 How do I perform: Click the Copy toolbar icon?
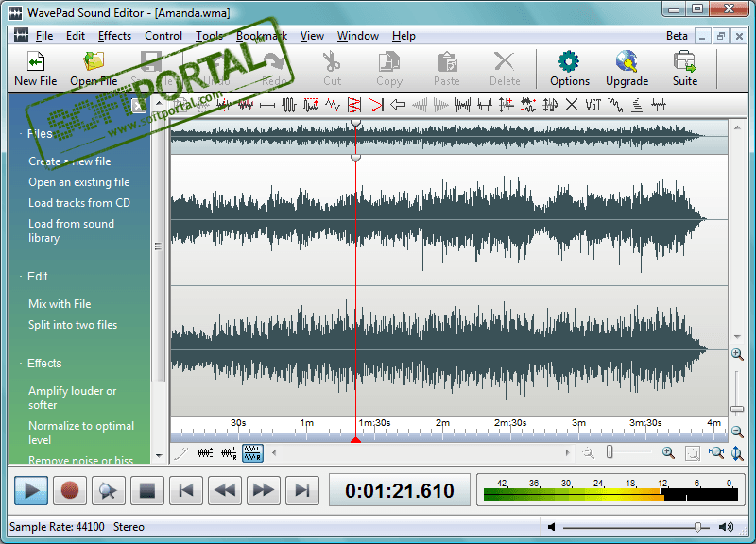tap(389, 61)
